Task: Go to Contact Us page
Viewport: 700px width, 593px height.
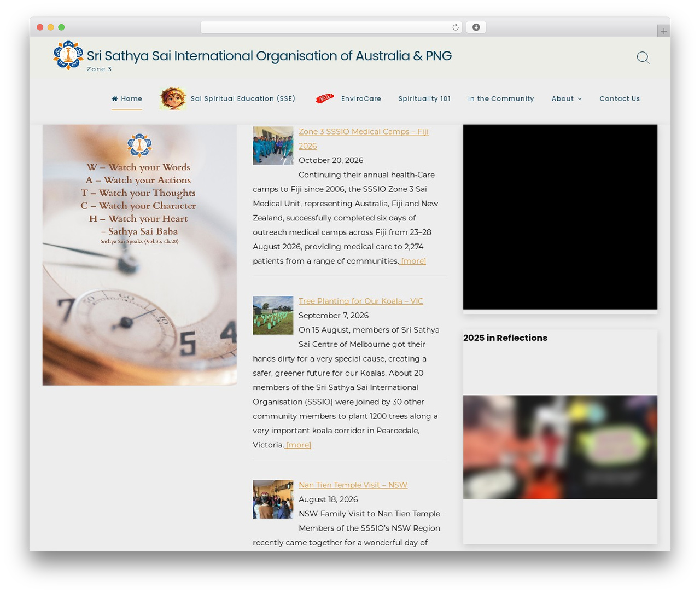Action: 620,99
